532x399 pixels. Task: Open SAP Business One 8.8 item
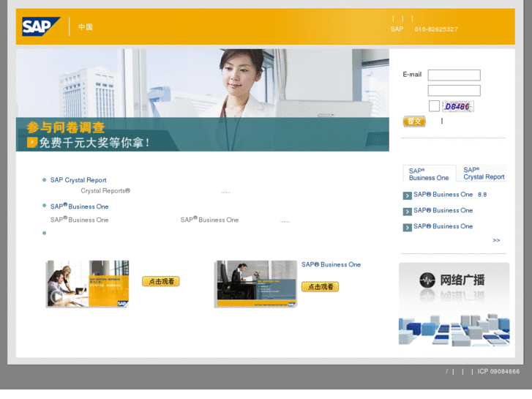coord(450,195)
